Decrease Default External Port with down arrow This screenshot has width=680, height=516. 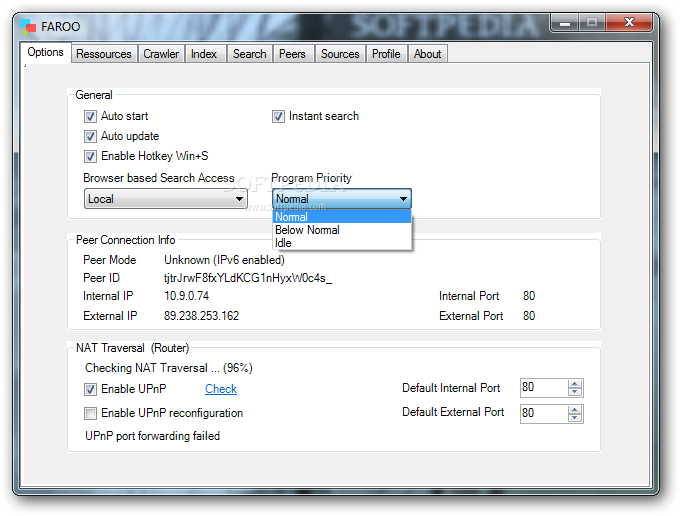pos(575,418)
